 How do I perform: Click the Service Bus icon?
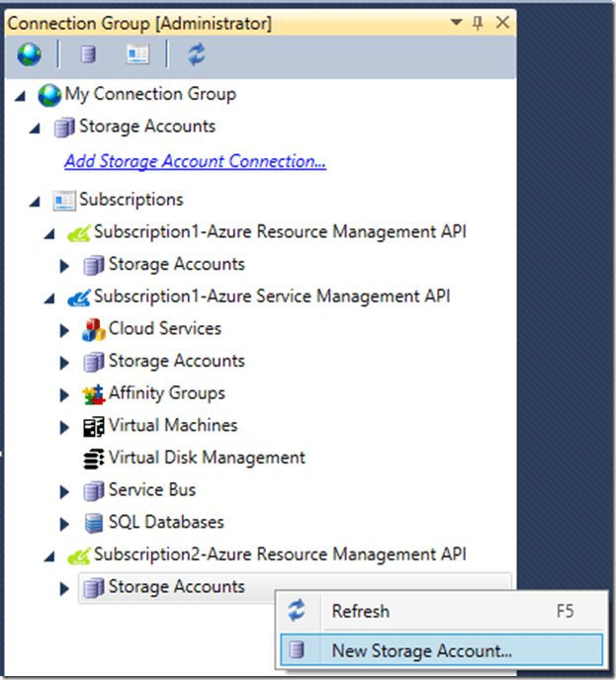[94, 491]
